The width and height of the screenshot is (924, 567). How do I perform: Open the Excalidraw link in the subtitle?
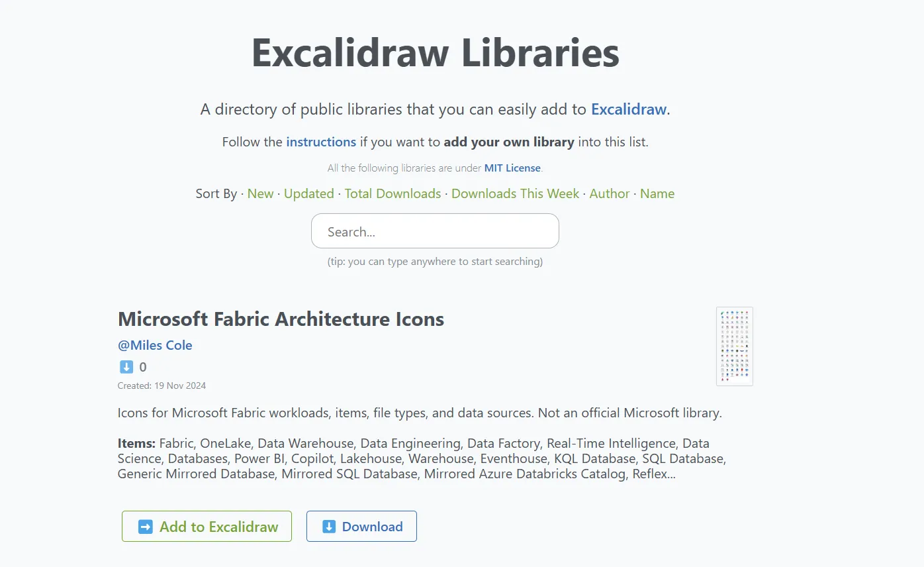click(x=628, y=109)
